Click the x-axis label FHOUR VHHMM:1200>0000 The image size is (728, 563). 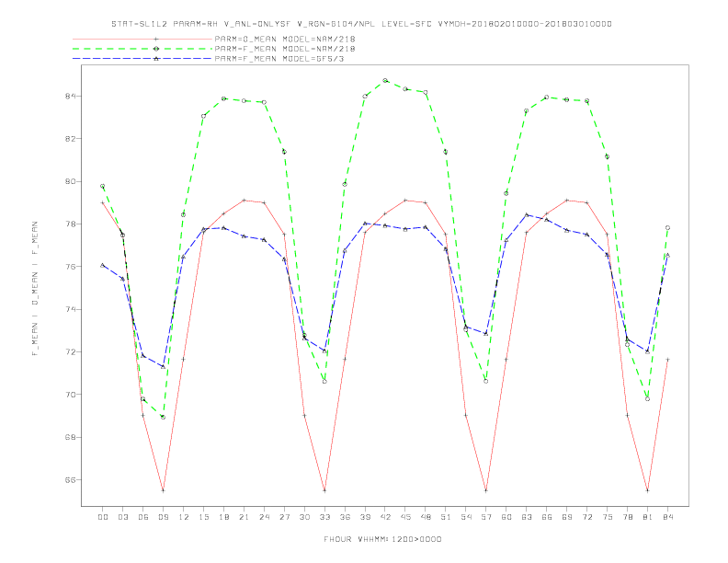pyautogui.click(x=382, y=539)
